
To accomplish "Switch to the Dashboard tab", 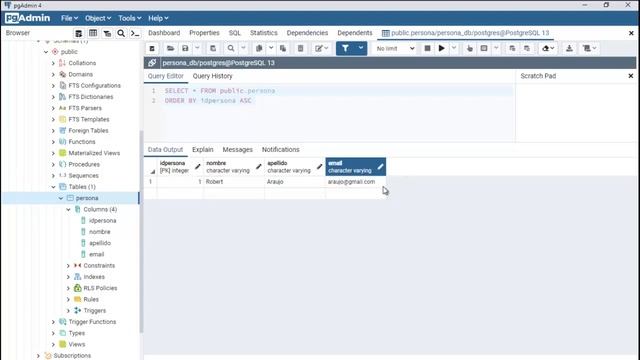I will [164, 33].
